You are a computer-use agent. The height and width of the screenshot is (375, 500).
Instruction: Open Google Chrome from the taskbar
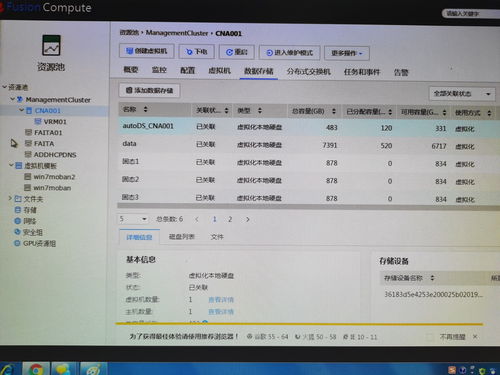tap(36, 369)
